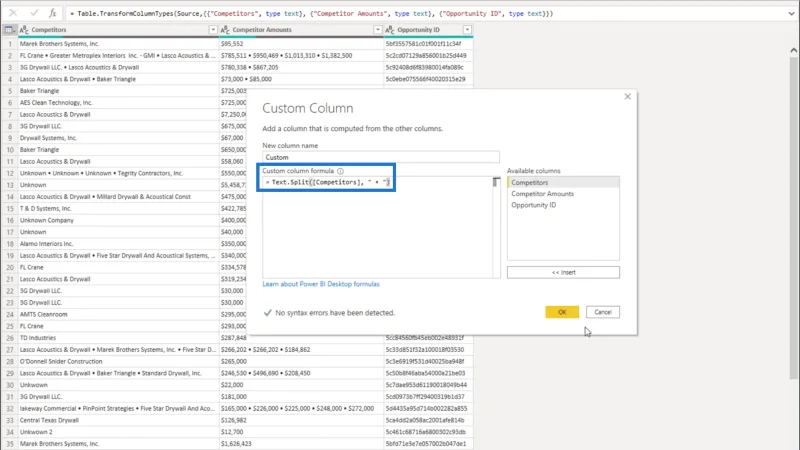
Task: Click the Competitors column header
Action: click(x=118, y=30)
